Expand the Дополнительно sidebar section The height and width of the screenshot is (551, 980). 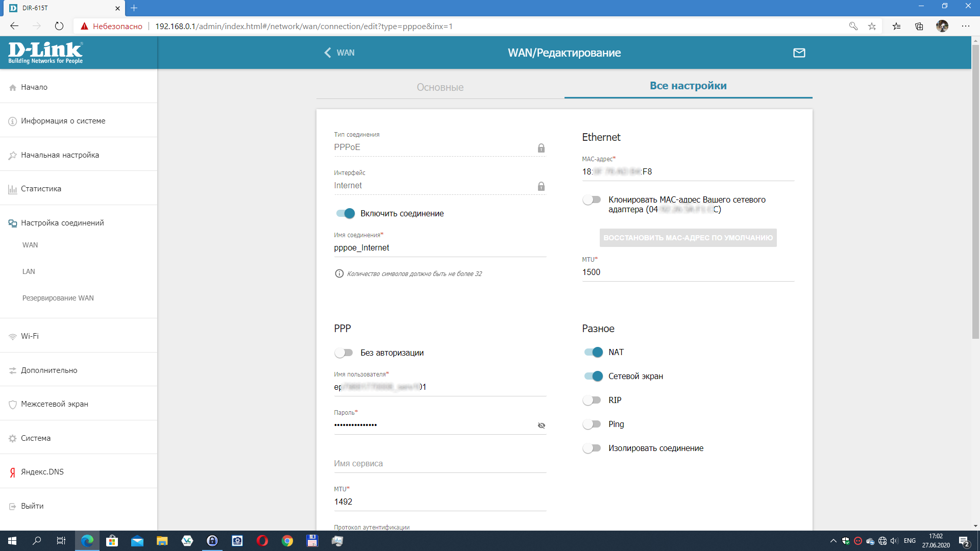click(x=49, y=370)
